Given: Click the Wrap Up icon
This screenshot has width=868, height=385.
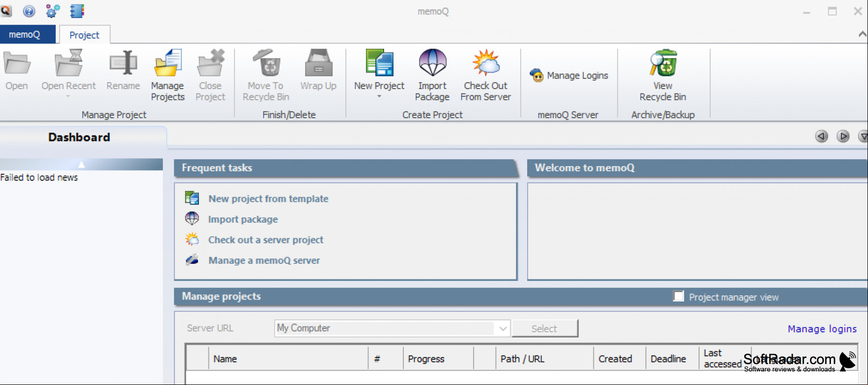Looking at the screenshot, I should click(318, 64).
